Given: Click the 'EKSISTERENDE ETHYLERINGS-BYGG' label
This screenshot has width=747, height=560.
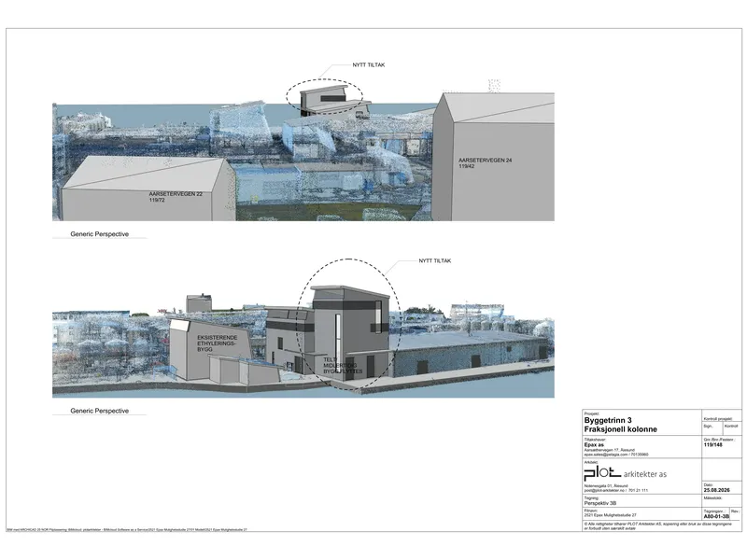Looking at the screenshot, I should tap(218, 343).
